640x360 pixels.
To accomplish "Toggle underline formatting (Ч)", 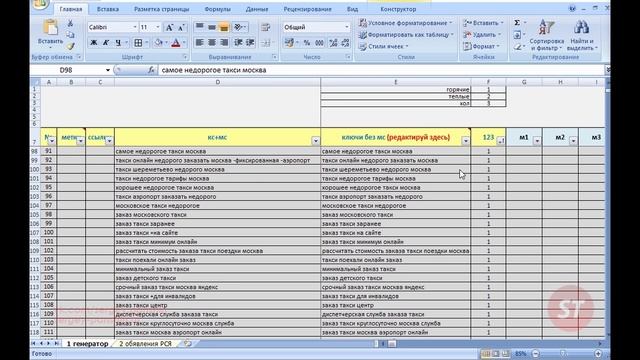I will point(118,42).
